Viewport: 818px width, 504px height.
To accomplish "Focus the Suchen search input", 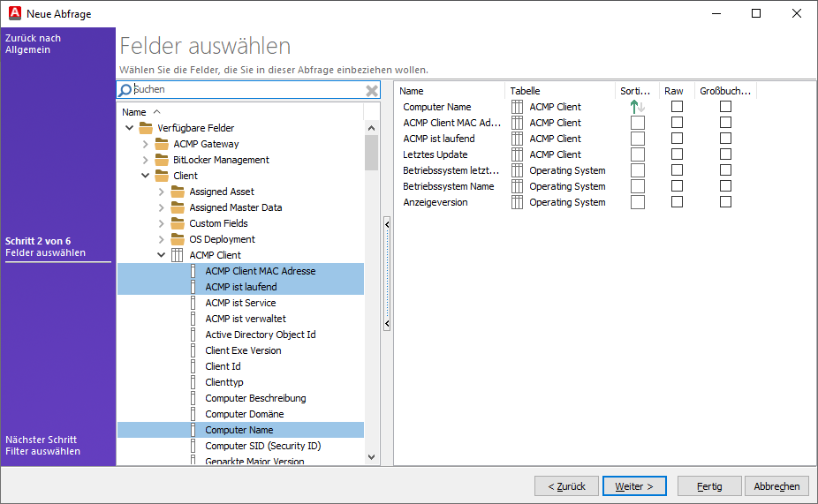I will pos(248,90).
